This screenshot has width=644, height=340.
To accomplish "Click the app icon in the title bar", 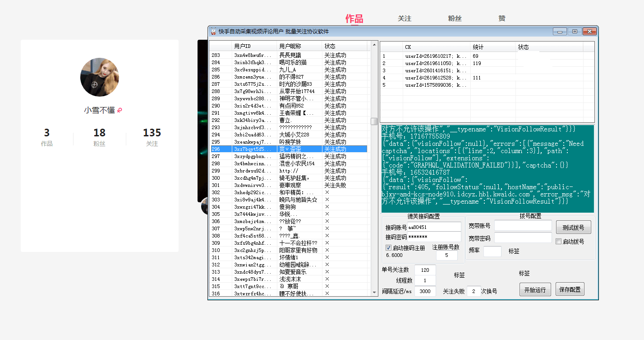I will tap(213, 32).
